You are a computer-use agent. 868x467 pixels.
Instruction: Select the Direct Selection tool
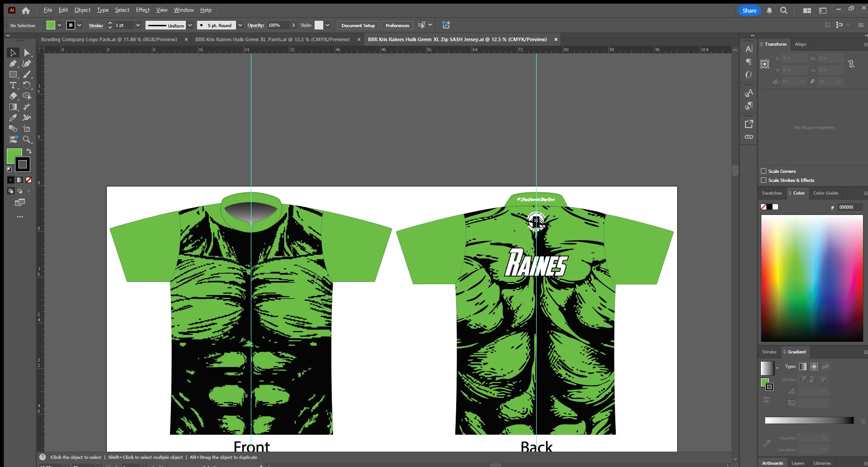tap(27, 53)
